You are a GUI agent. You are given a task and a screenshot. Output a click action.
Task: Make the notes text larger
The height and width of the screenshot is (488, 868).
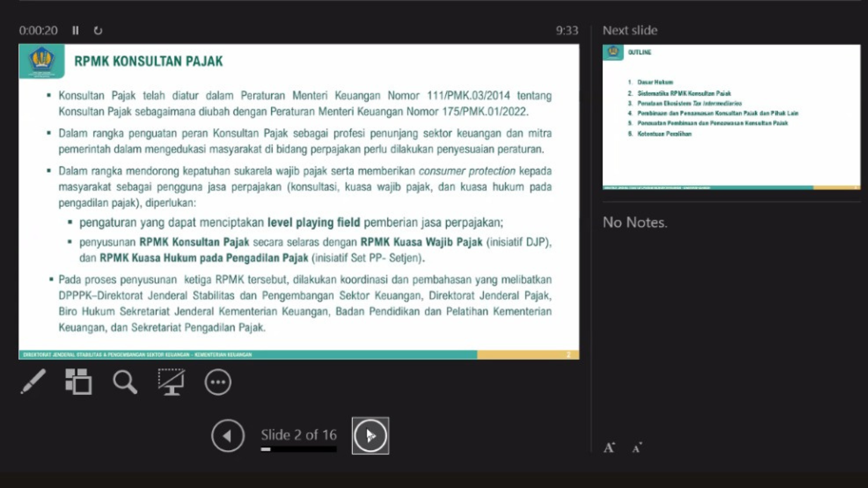[609, 448]
